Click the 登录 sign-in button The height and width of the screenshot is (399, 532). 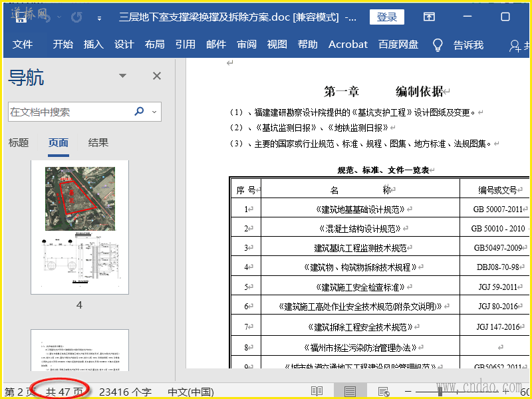[387, 17]
